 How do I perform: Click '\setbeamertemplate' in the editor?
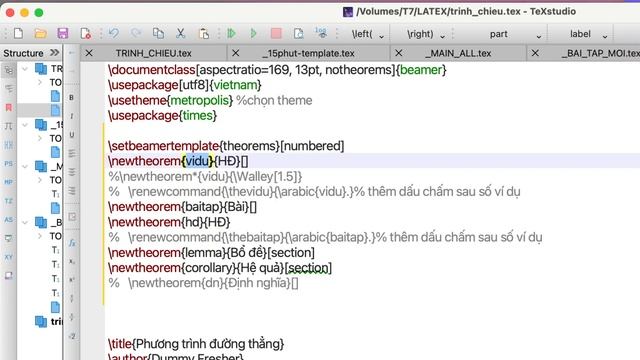(163, 146)
